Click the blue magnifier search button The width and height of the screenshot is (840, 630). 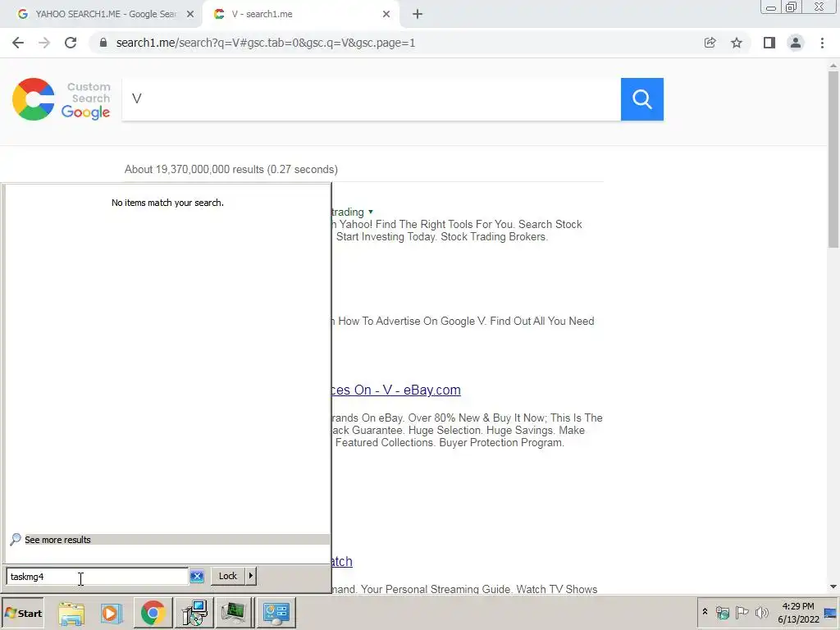[641, 99]
